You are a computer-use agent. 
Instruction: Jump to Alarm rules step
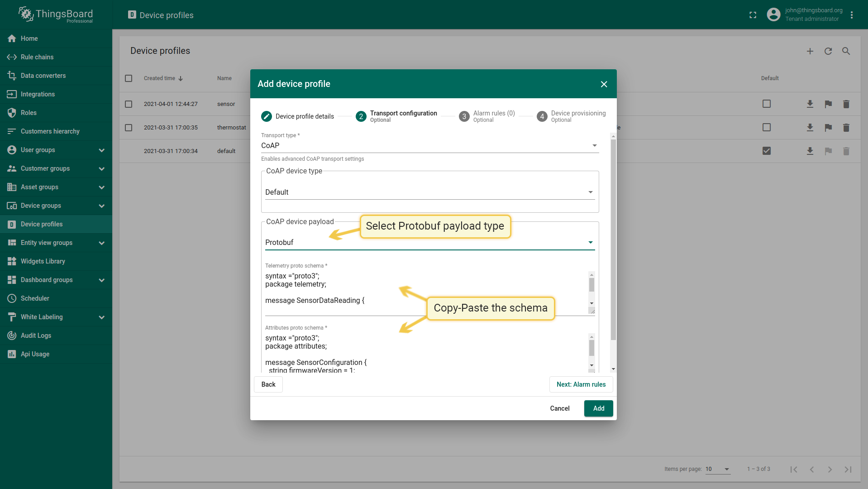487,116
